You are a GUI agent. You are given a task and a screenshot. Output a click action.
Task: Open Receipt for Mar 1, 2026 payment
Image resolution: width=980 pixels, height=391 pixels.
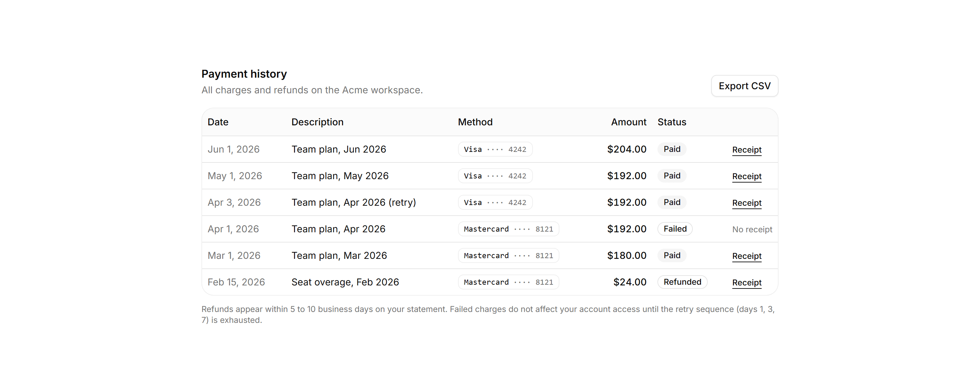point(747,256)
